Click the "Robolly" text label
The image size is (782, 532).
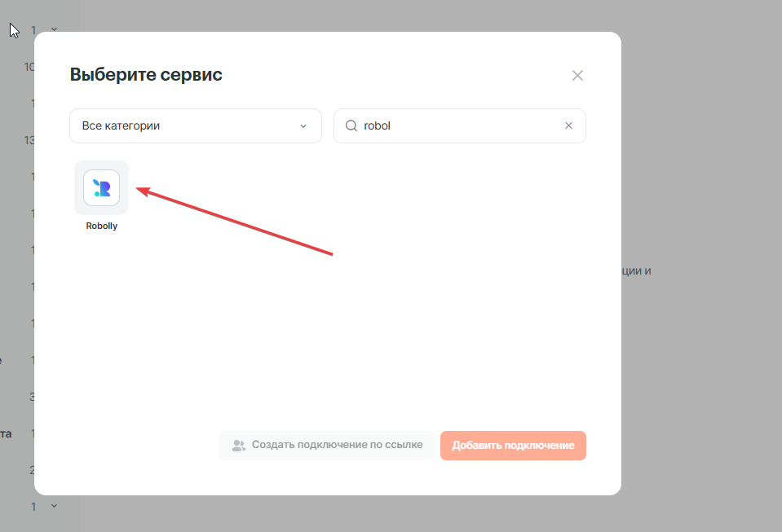102,226
